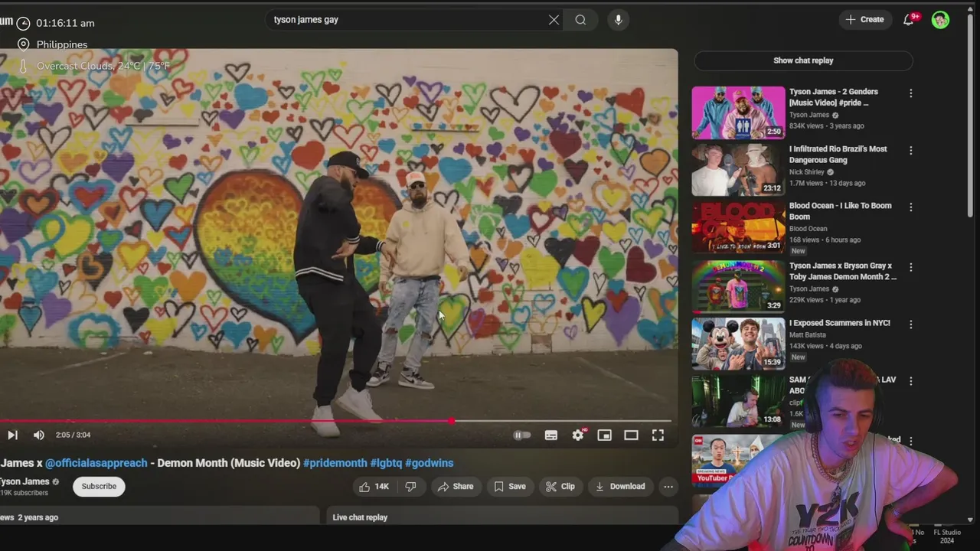Mute the video with the speaker icon

point(38,435)
